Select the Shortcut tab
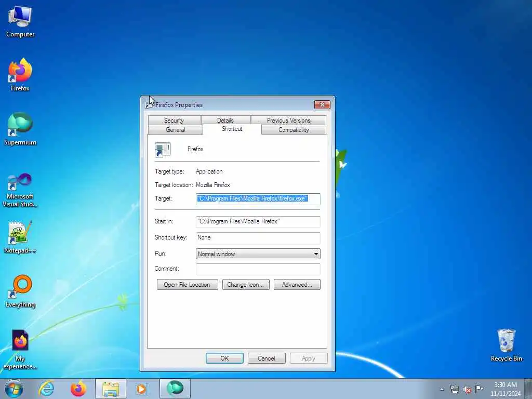This screenshot has width=532, height=399. 232,129
